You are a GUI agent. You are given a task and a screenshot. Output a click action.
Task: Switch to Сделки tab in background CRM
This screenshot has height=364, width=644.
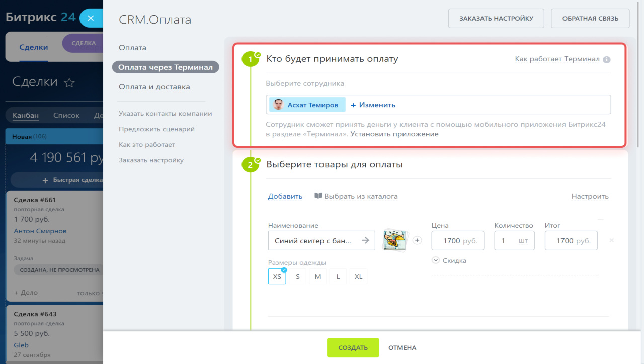tap(34, 47)
